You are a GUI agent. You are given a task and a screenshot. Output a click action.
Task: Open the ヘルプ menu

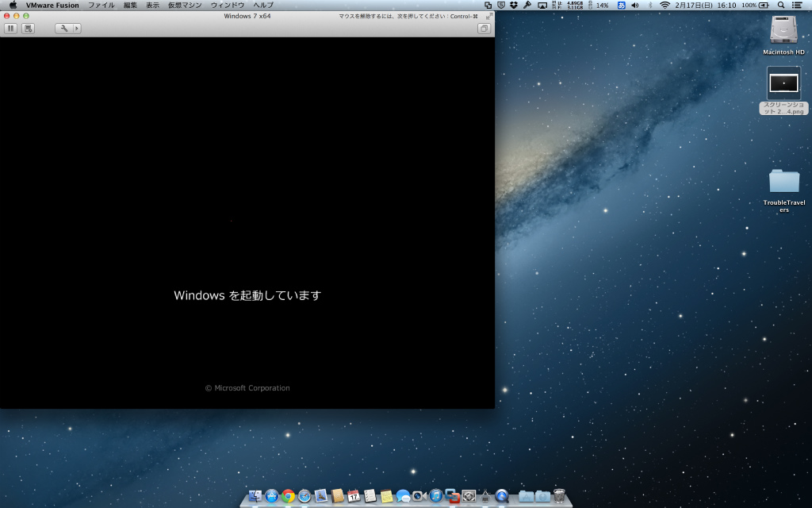(x=263, y=6)
